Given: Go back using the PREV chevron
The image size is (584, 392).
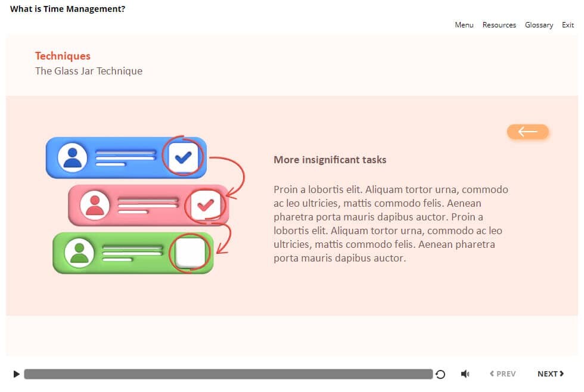Looking at the screenshot, I should (503, 374).
